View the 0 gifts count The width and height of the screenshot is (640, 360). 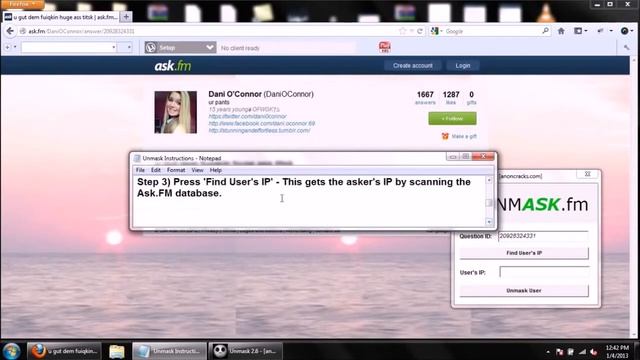(471, 98)
